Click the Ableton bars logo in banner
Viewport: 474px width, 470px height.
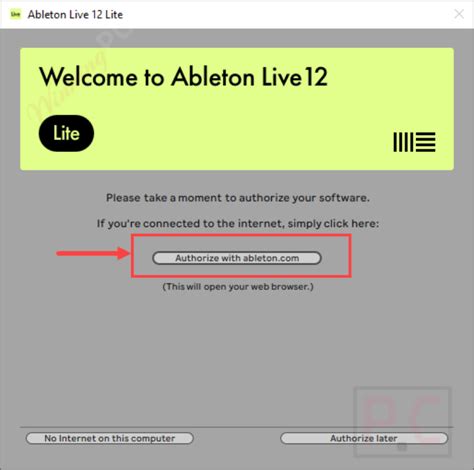(x=414, y=142)
